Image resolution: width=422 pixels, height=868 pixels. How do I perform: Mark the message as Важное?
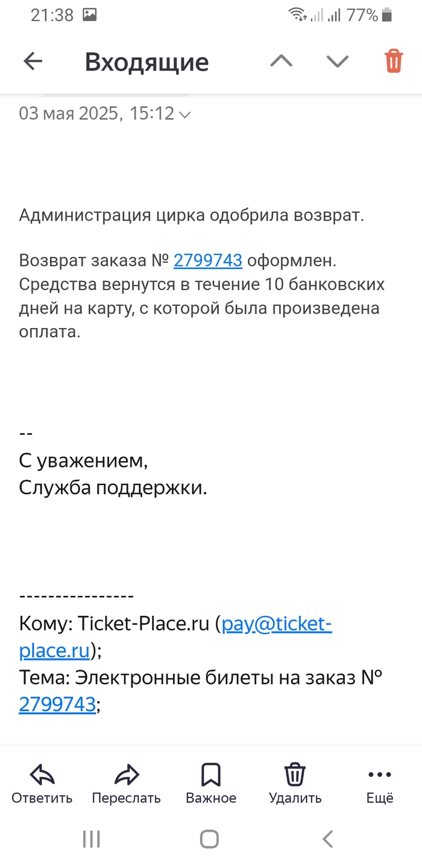211,783
